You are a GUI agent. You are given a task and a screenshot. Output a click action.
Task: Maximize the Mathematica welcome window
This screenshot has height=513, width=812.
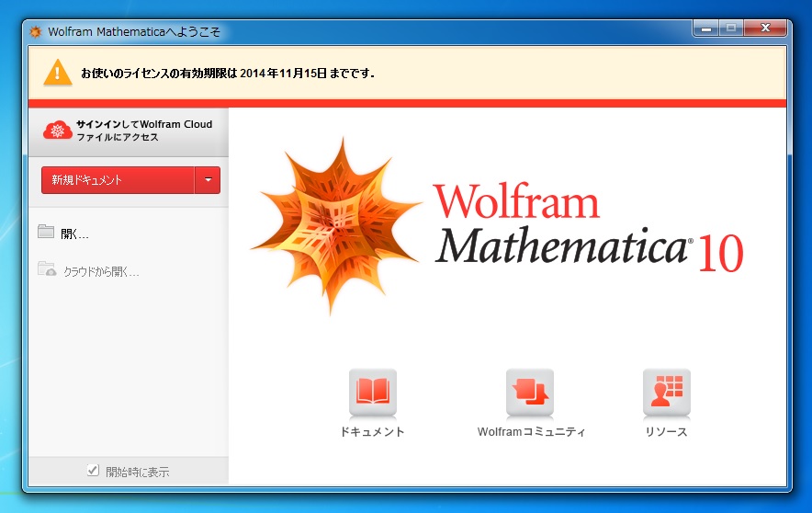(730, 28)
